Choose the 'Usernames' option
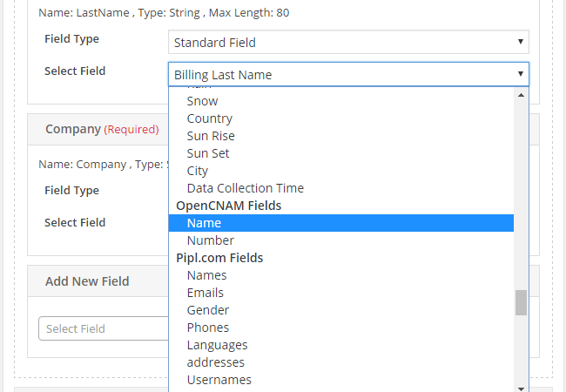The width and height of the screenshot is (566, 392). [x=219, y=380]
